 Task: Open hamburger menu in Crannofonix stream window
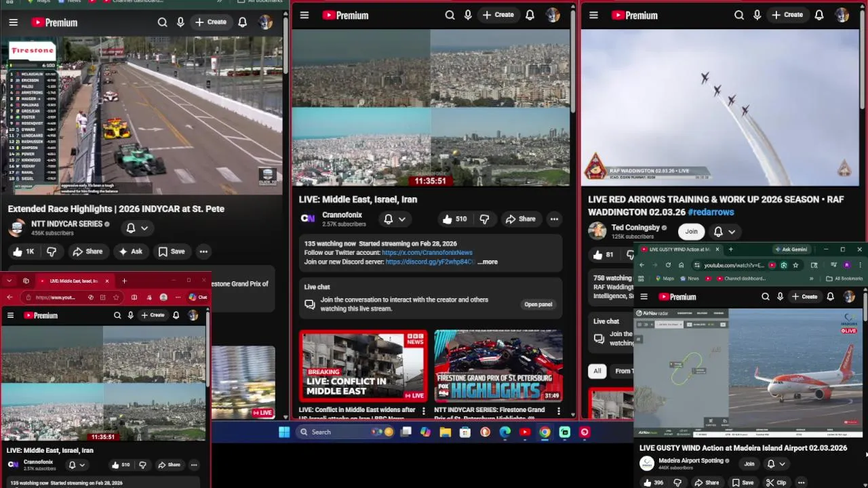coord(304,15)
